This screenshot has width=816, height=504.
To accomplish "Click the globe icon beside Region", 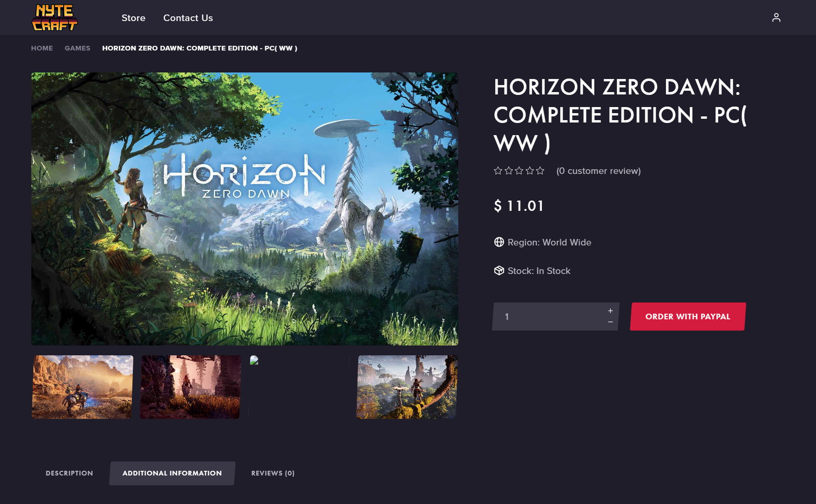I will point(499,242).
